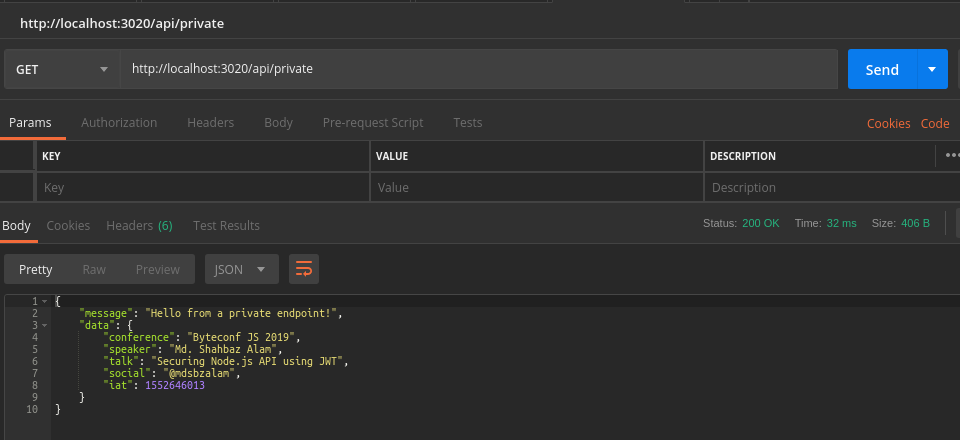The width and height of the screenshot is (960, 440).
Task: Click the Value parameter input cell
Action: (537, 187)
